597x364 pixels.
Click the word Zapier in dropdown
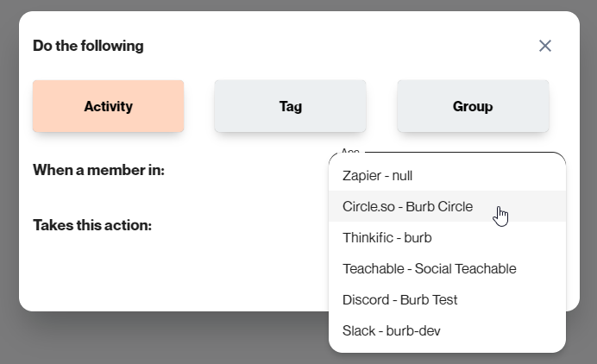(361, 176)
